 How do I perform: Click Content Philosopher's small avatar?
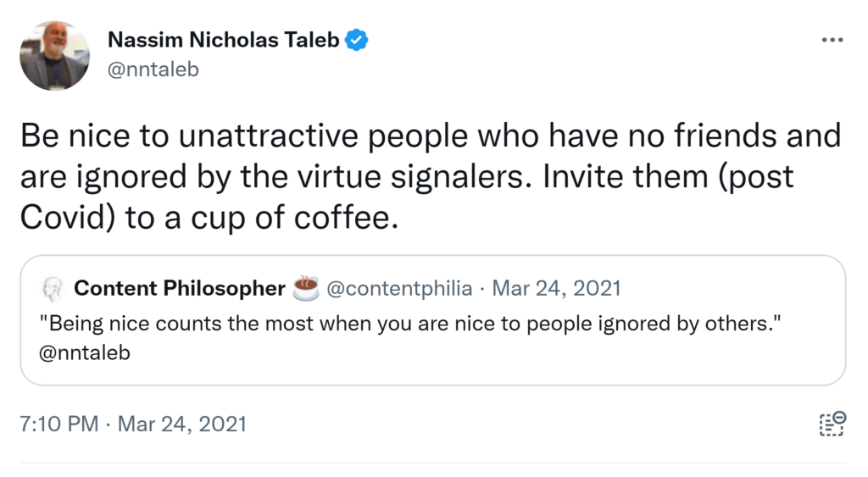click(51, 289)
